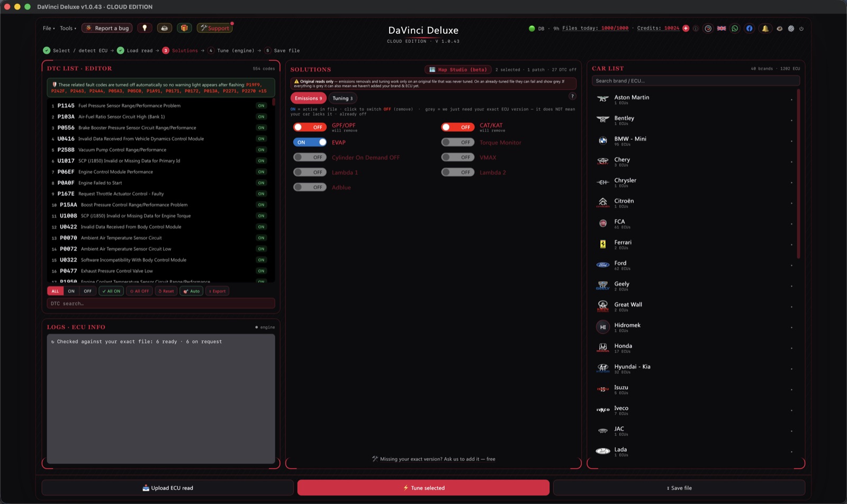Select the Honda brand logo
Viewport: 847px width, 504px height.
click(603, 348)
